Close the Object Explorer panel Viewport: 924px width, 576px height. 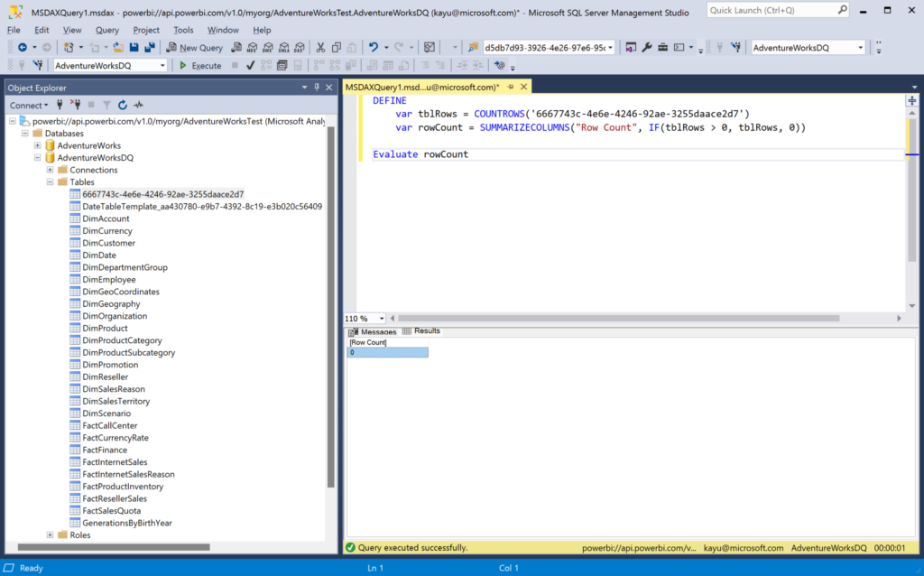tap(329, 88)
